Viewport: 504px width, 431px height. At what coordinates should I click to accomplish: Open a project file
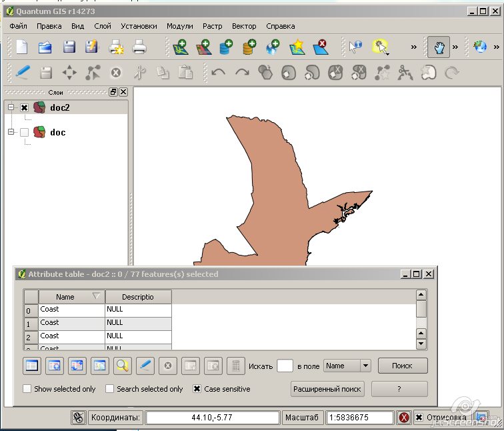(x=45, y=47)
